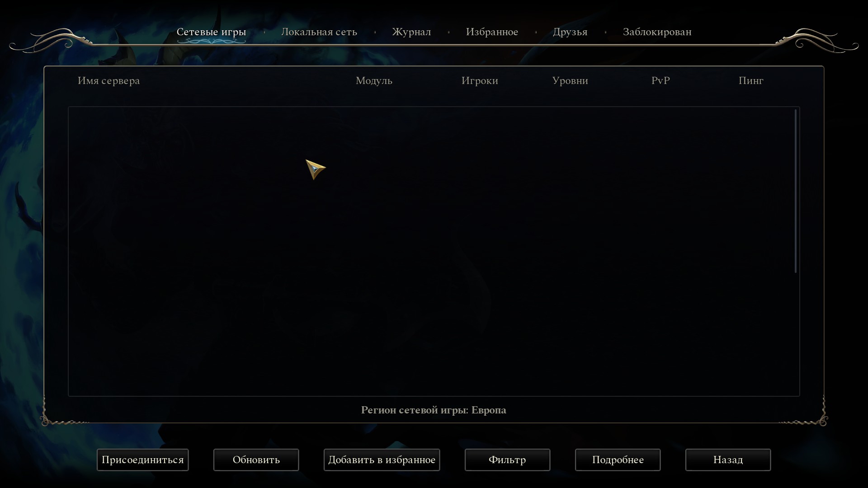Click the Регион сетевой игры: Европа label
This screenshot has height=488, width=868.
click(434, 410)
